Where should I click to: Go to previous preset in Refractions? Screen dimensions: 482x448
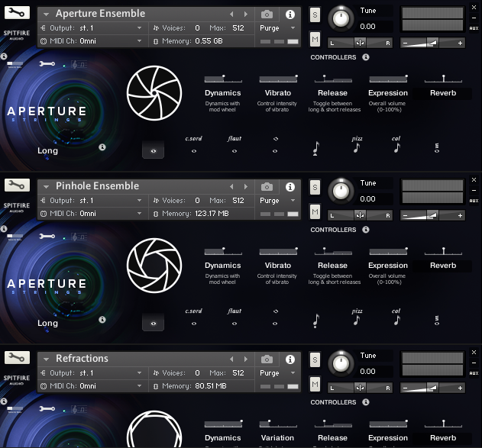pyautogui.click(x=231, y=359)
